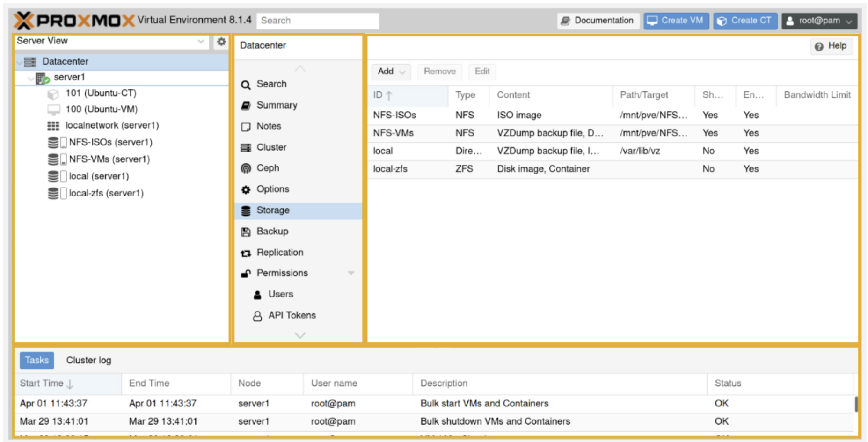Image resolution: width=868 pixels, height=442 pixels.
Task: Click the Help button
Action: click(832, 46)
